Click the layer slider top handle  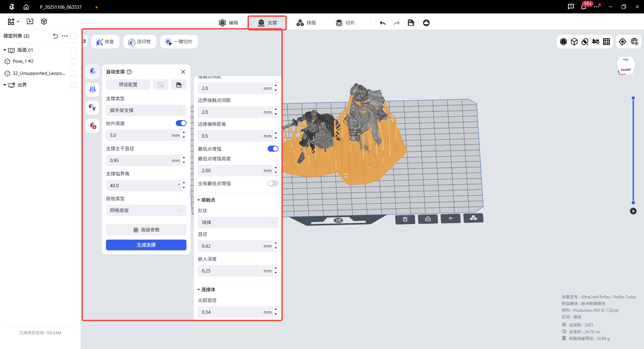pyautogui.click(x=633, y=98)
